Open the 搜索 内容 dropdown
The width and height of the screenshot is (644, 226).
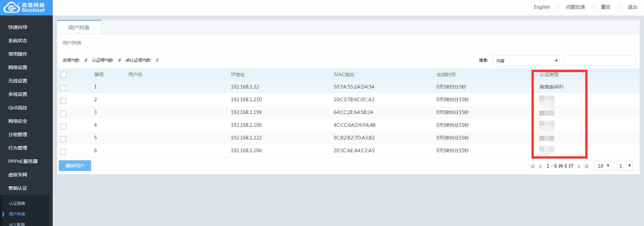click(526, 61)
